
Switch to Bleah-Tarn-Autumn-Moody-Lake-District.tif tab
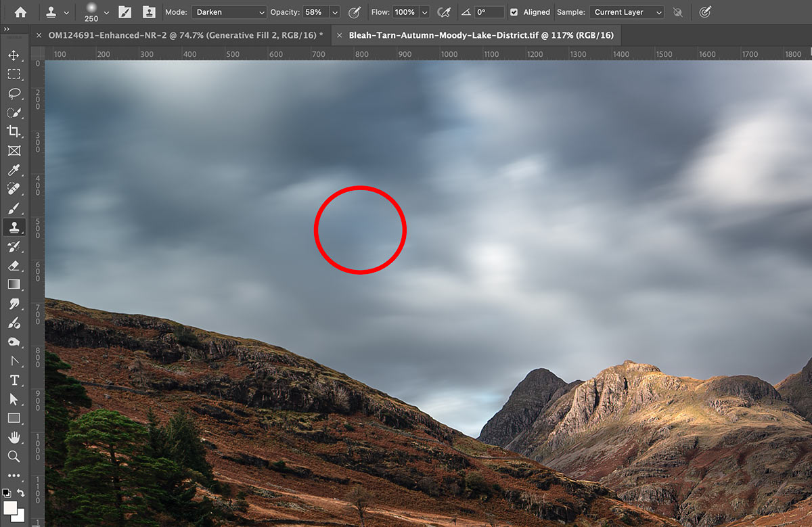(x=480, y=35)
